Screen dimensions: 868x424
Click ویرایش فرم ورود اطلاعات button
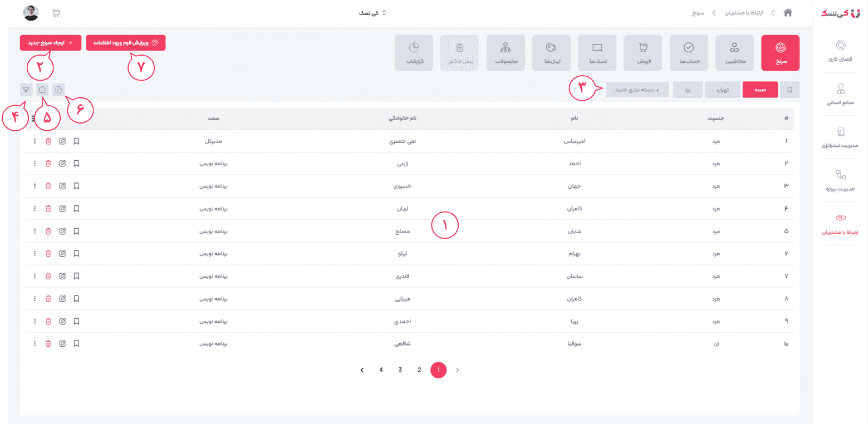[x=126, y=43]
